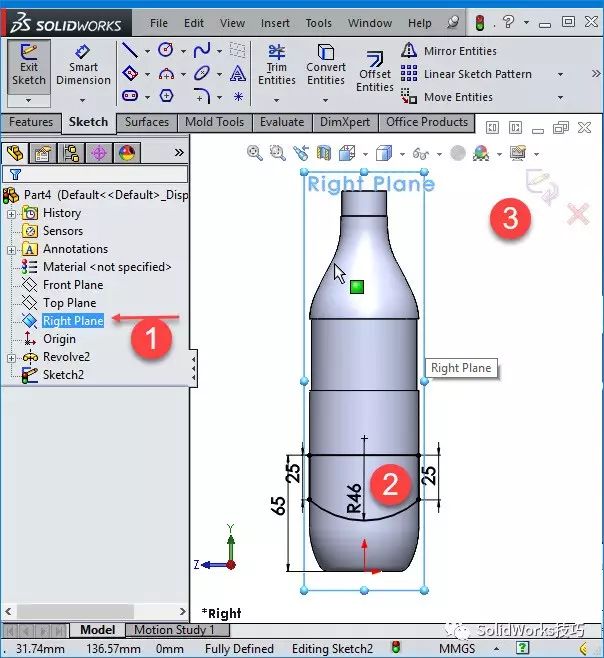Select the Centerpoint Arc tool
604x658 pixels.
click(166, 73)
